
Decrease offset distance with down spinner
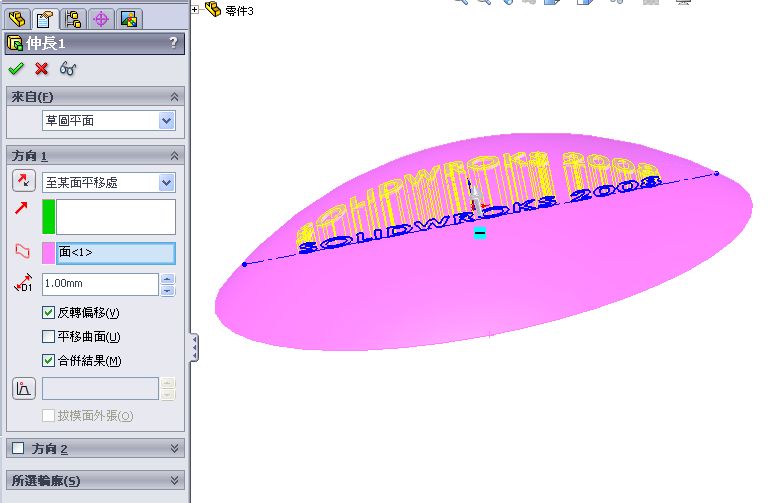[x=168, y=290]
